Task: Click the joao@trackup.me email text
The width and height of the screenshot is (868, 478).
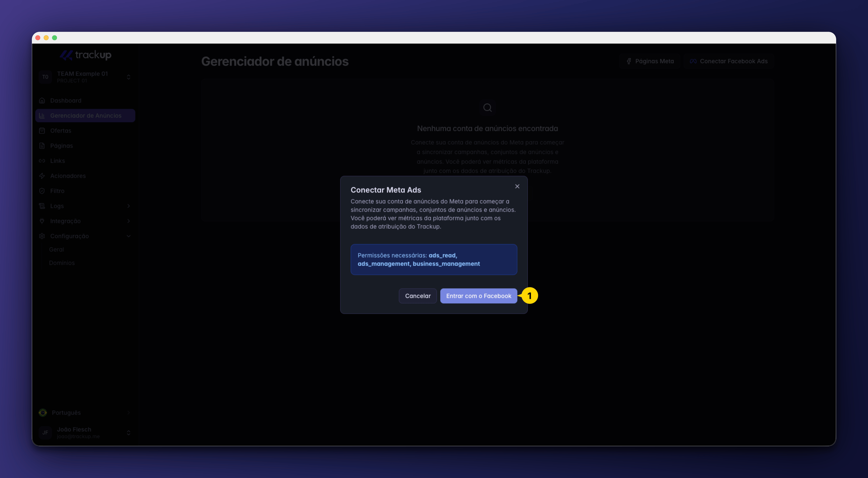Action: (78, 437)
